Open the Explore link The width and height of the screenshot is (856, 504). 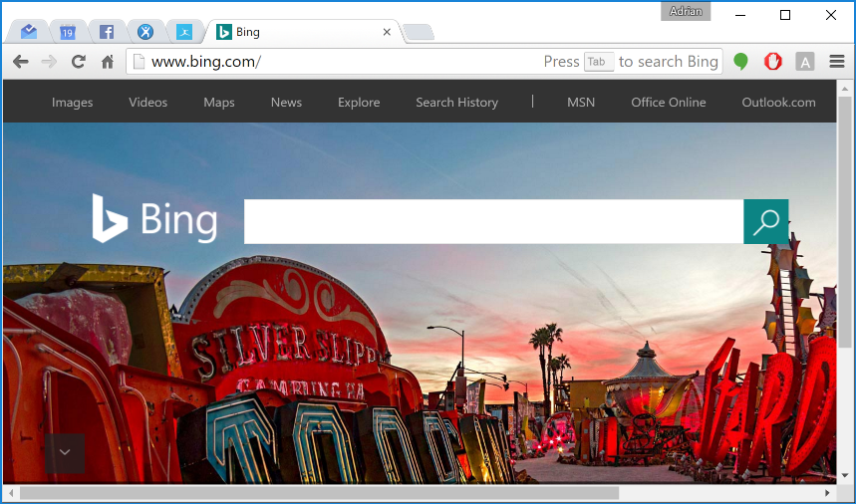click(359, 102)
